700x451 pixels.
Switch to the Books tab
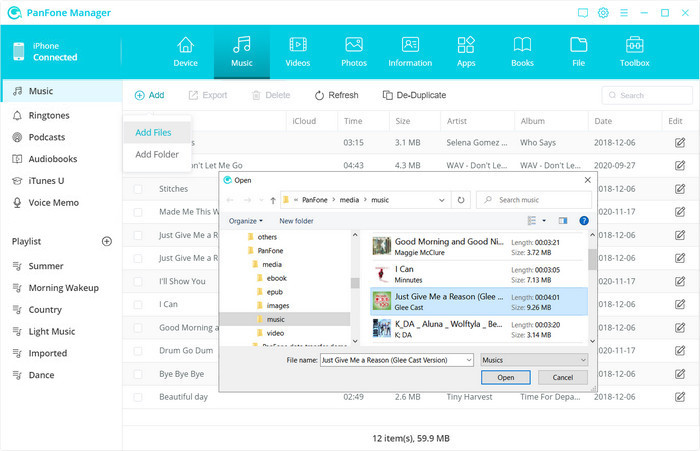coord(522,52)
